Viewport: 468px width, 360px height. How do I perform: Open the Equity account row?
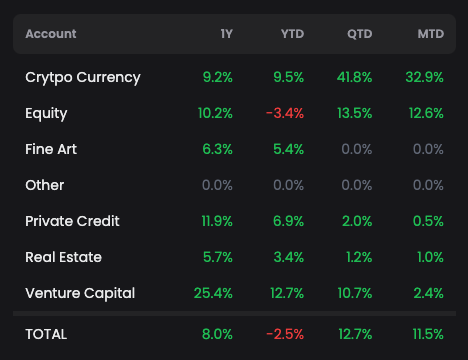point(234,113)
